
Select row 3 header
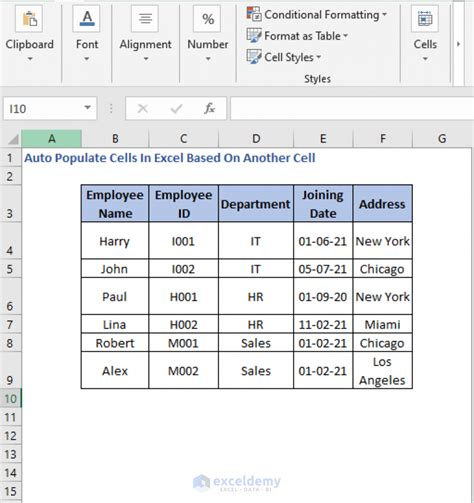pyautogui.click(x=10, y=203)
